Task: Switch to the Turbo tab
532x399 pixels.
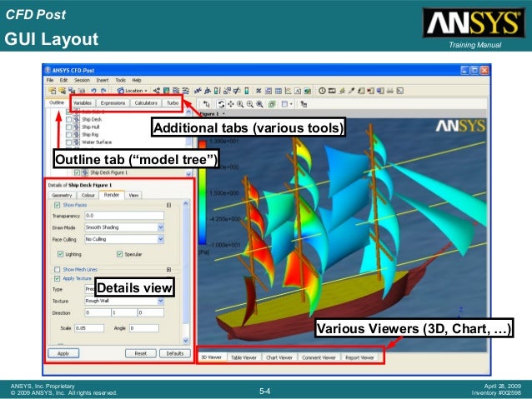Action: [x=173, y=102]
